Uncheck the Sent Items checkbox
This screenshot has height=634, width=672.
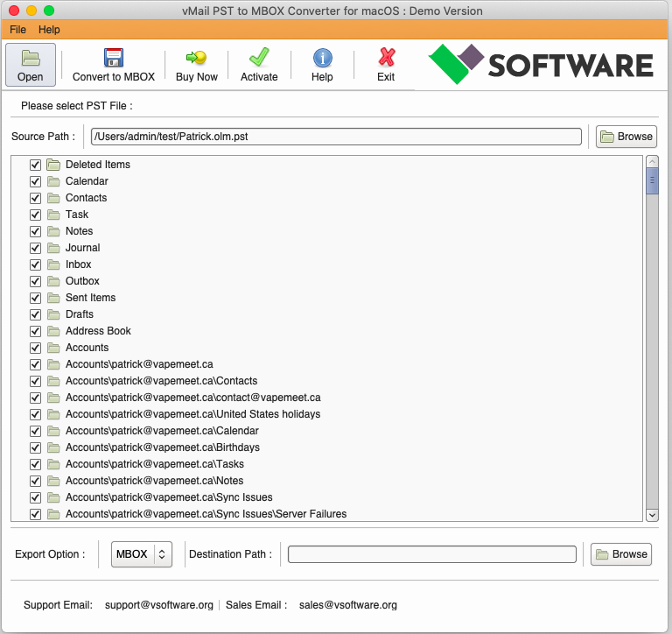[35, 298]
